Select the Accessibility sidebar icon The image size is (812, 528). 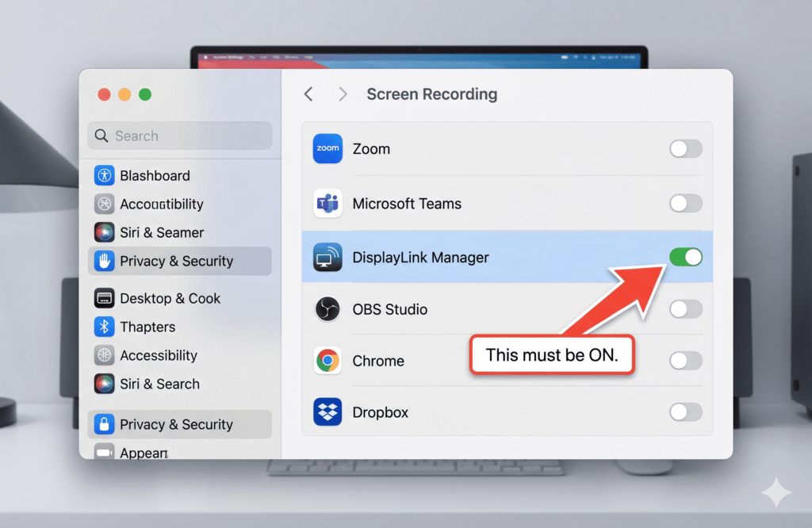click(x=104, y=355)
